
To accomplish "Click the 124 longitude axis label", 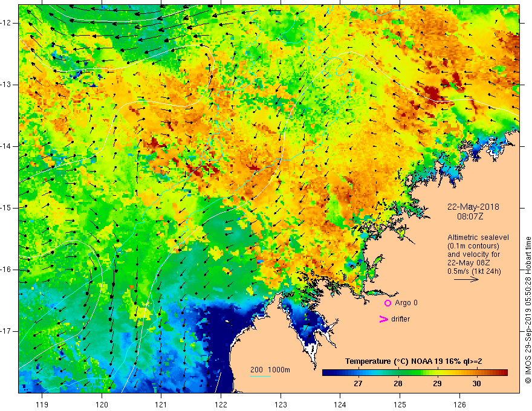I will click(340, 404).
